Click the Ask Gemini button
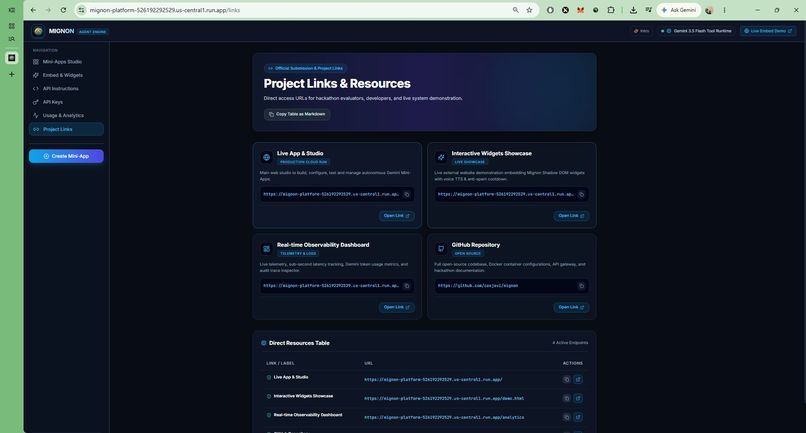Viewport: 806px width, 433px height. [679, 10]
